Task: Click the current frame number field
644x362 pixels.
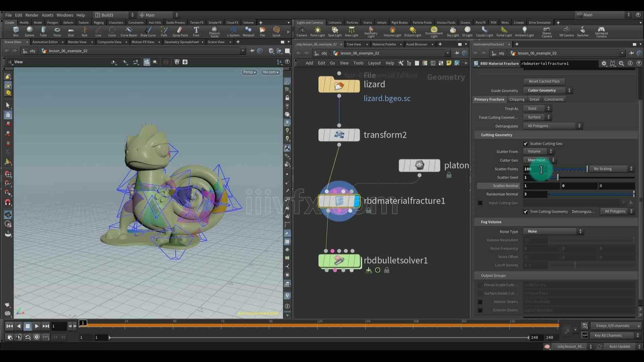Action: point(59,326)
